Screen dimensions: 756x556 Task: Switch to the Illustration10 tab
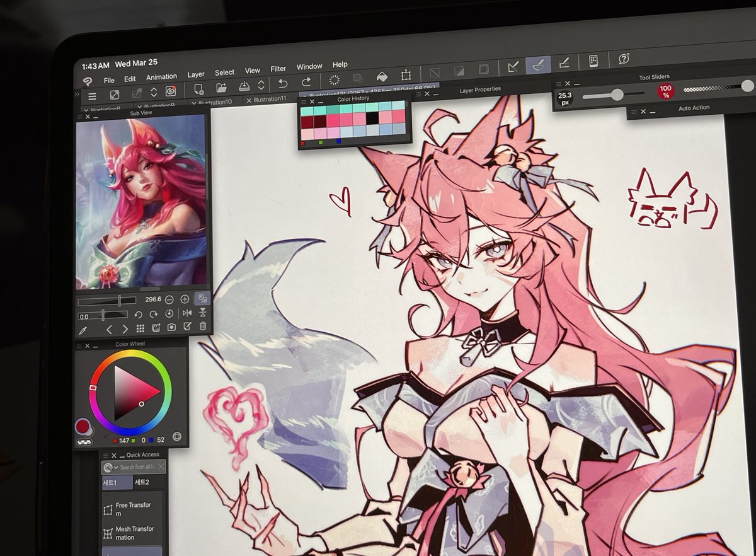point(215,102)
